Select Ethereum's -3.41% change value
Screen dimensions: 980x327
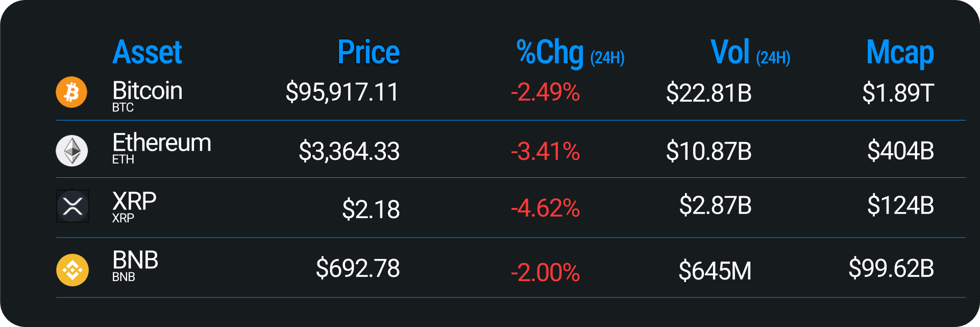tap(545, 152)
